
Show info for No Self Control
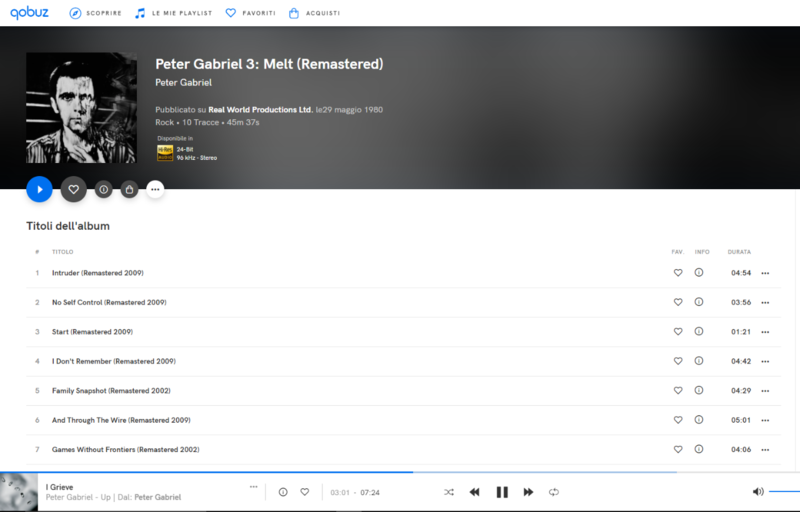pos(699,302)
